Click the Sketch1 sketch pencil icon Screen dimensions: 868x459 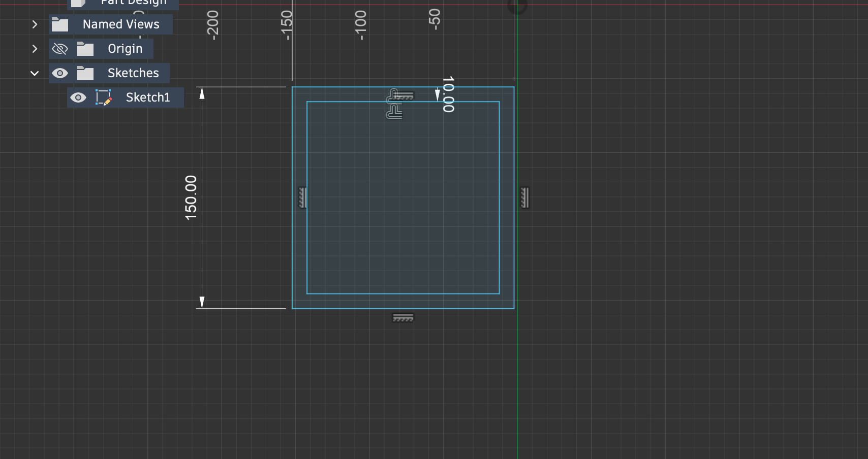[x=104, y=97]
